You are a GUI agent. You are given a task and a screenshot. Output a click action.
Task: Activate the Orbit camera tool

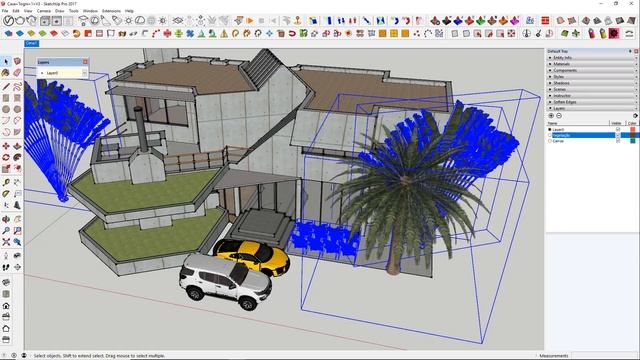point(6,219)
